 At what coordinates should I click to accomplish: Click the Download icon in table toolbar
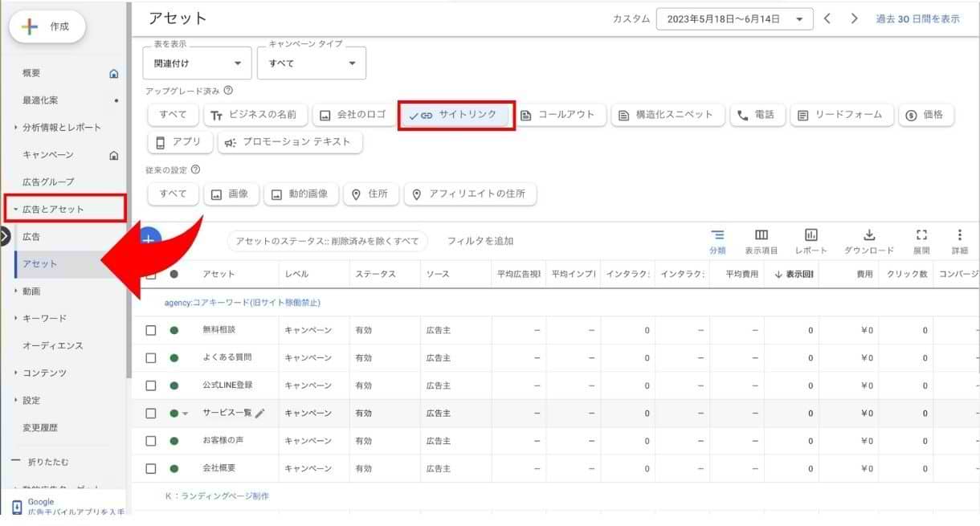pyautogui.click(x=868, y=235)
